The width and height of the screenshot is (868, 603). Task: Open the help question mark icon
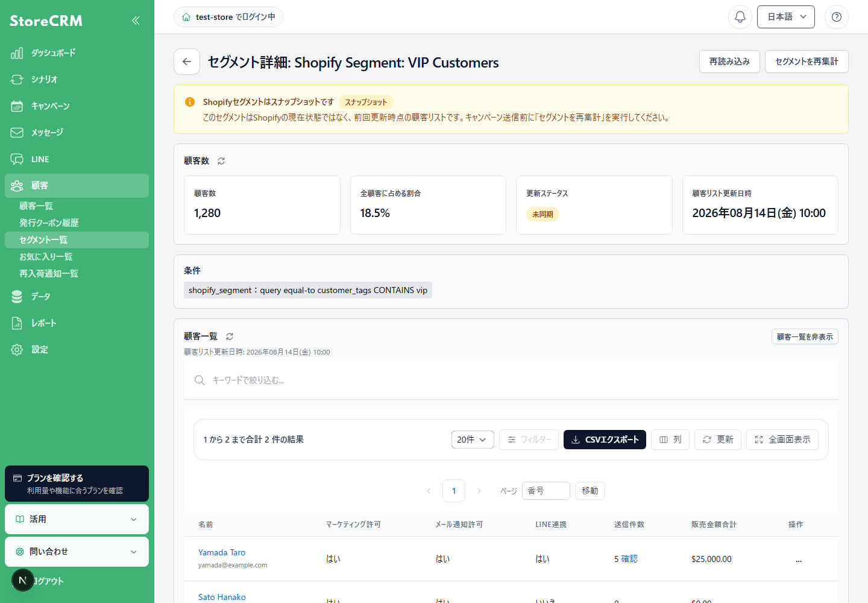pos(837,17)
